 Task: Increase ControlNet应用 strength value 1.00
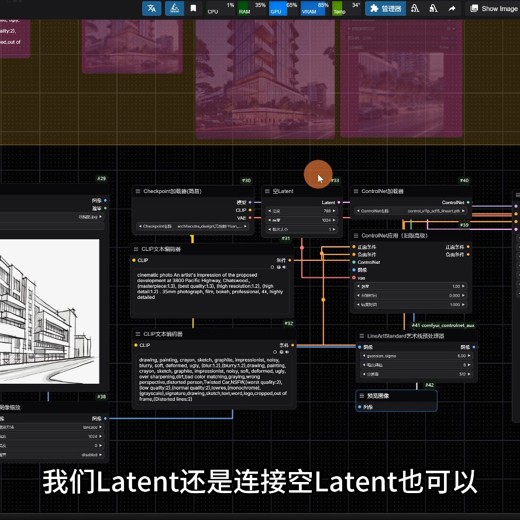click(x=463, y=286)
